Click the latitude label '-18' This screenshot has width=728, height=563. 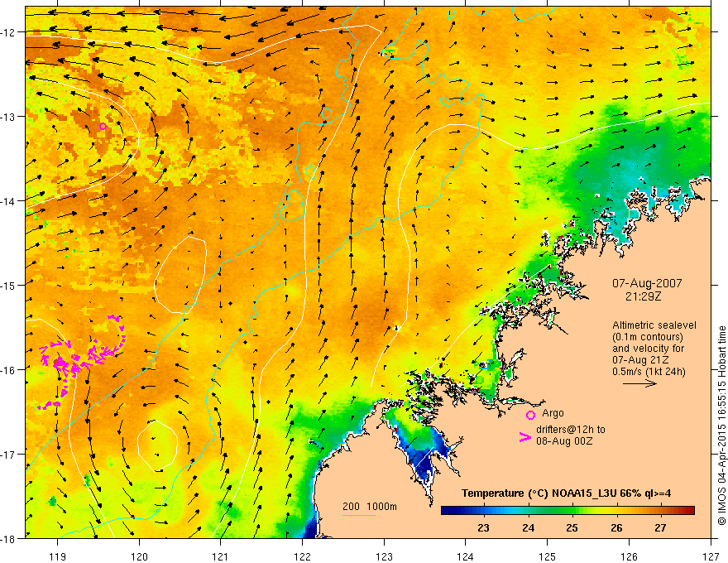tap(8, 538)
